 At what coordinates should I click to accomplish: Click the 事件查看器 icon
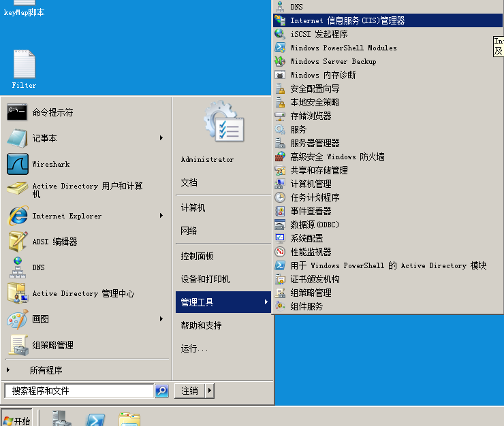click(x=280, y=211)
